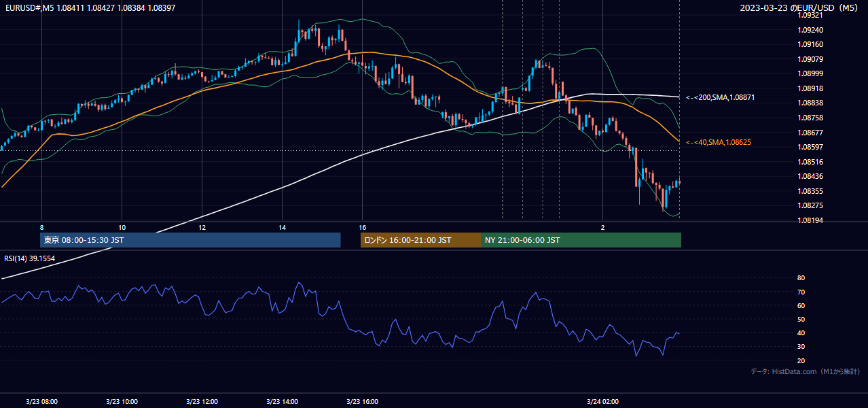Click the 1.08194 price axis label
868x408 pixels.
810,220
